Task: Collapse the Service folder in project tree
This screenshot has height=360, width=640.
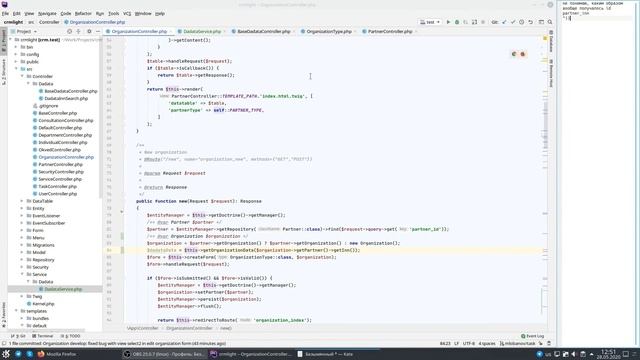Action: coord(22,274)
